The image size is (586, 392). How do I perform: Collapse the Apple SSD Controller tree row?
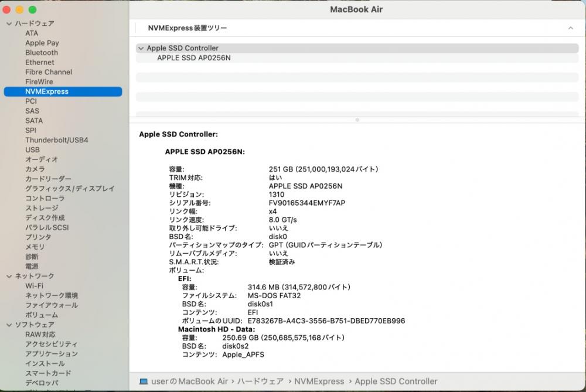(x=141, y=48)
